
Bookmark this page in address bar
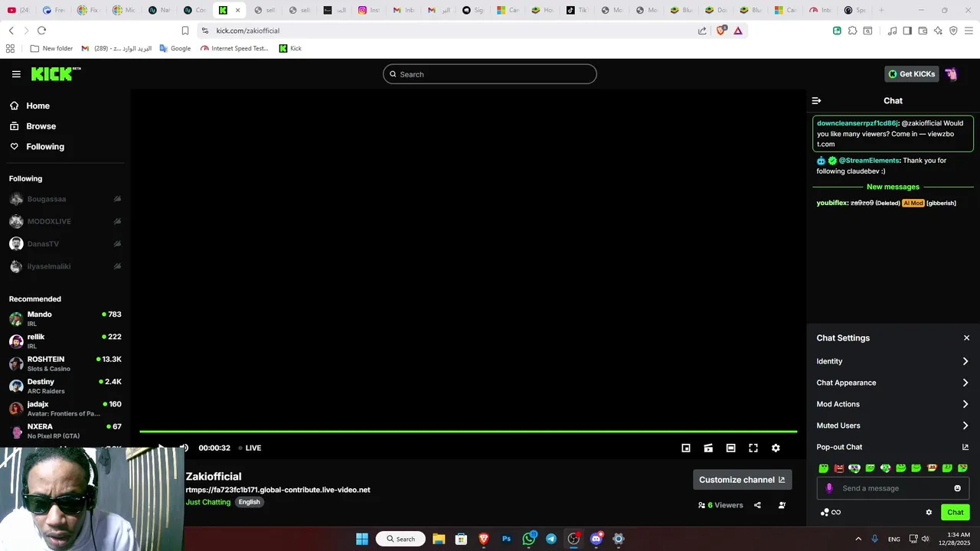pos(185,31)
